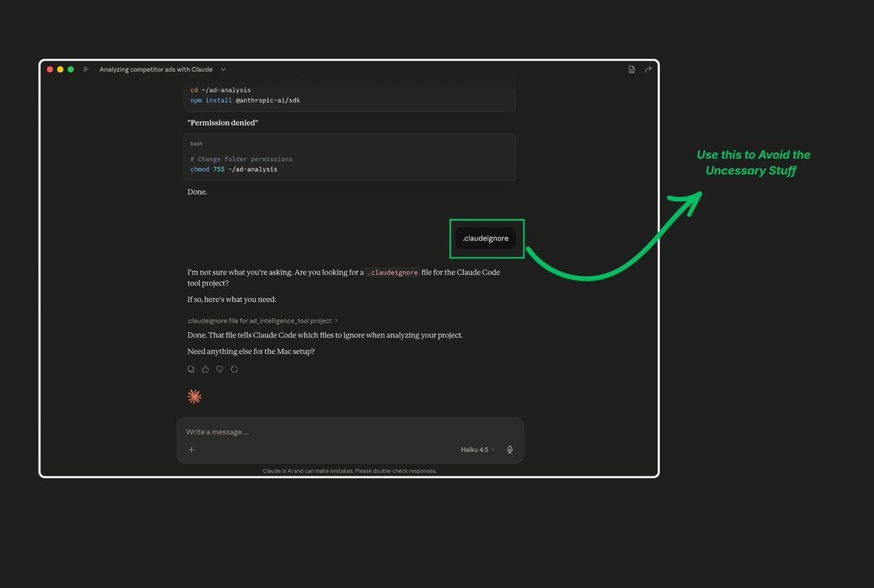The height and width of the screenshot is (588, 874).
Task: Open the Haiku 4.5 model selector
Action: (477, 450)
